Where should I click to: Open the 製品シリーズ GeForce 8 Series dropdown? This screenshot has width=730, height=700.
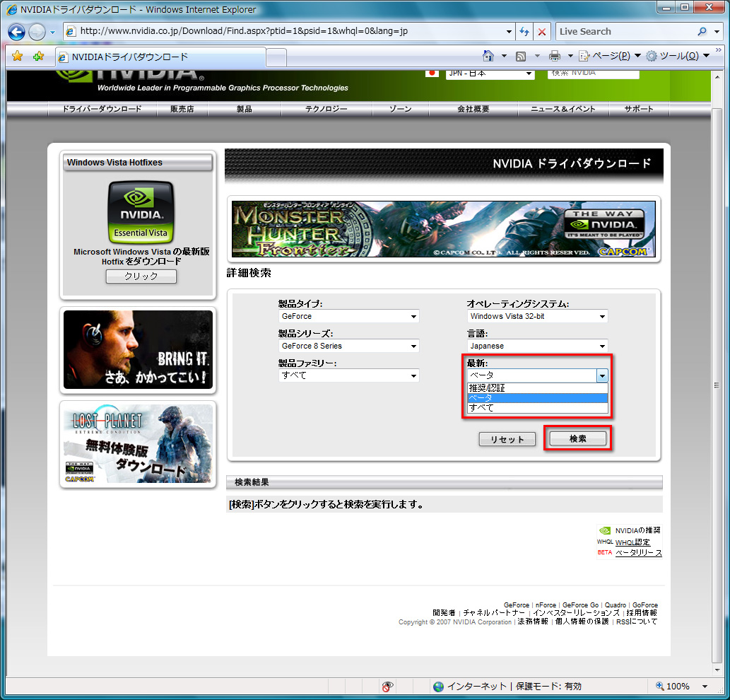click(x=348, y=346)
